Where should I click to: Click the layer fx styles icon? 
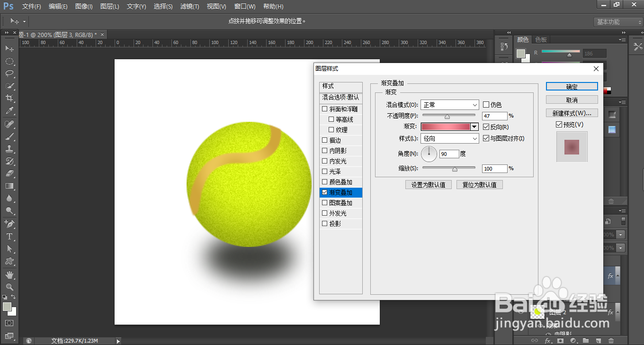[x=548, y=340]
